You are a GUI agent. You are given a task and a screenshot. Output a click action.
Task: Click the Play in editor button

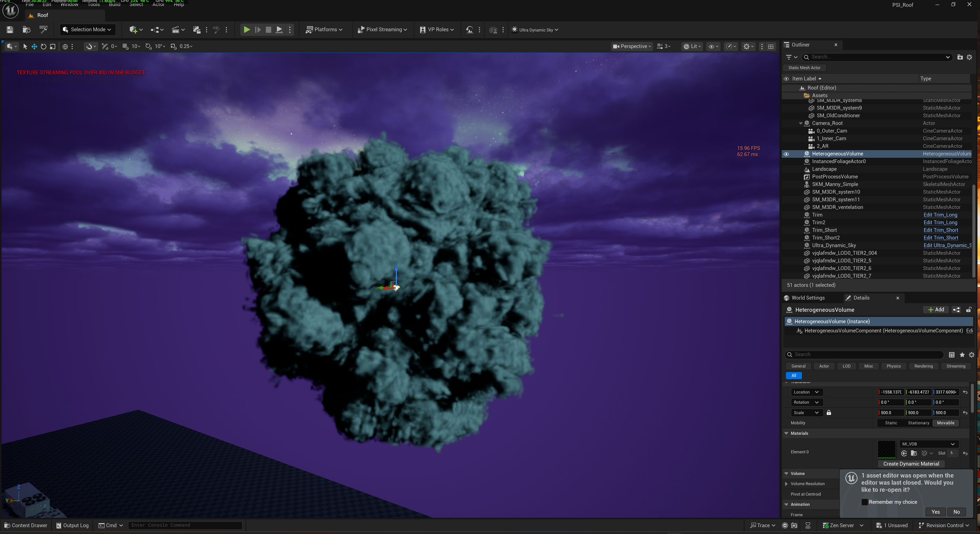pos(247,29)
